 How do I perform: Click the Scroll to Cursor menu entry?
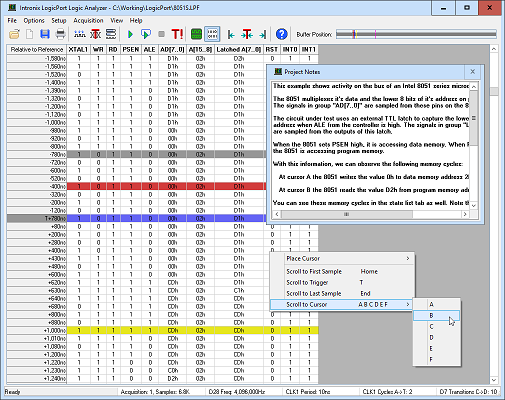point(341,304)
